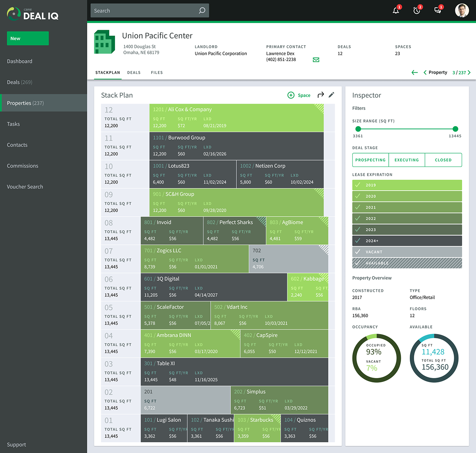Uncheck the 2020 lease expiration filter
Image resolution: width=476 pixels, height=453 pixels.
pos(407,196)
